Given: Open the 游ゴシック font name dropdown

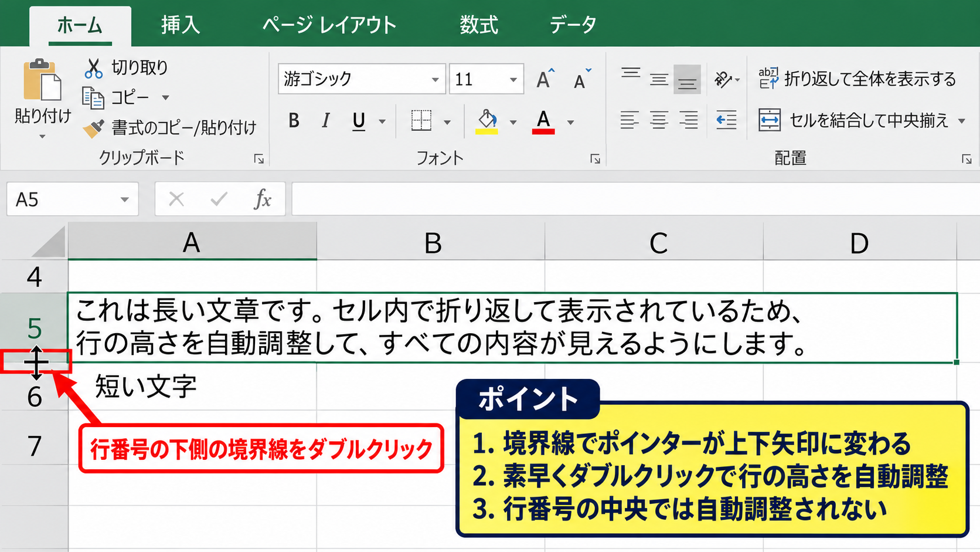Looking at the screenshot, I should [435, 80].
